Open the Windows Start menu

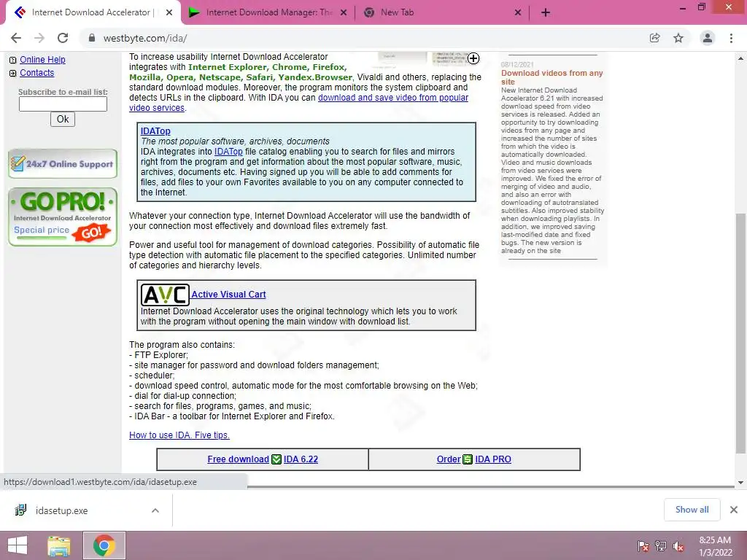pos(18,545)
